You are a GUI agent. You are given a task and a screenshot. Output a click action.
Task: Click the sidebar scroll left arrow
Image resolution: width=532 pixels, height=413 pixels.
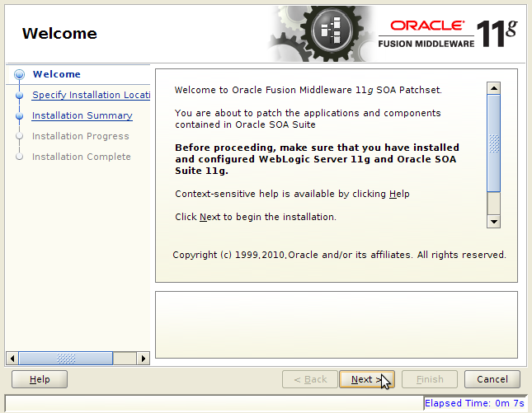coord(12,359)
